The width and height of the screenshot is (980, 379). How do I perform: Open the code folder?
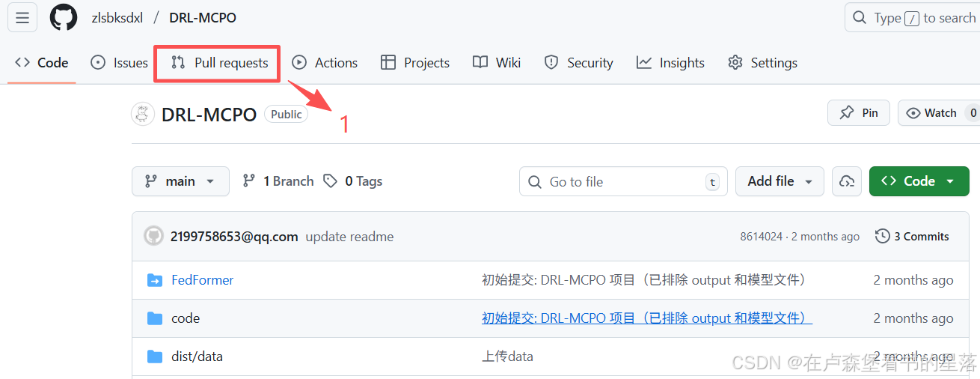click(186, 318)
